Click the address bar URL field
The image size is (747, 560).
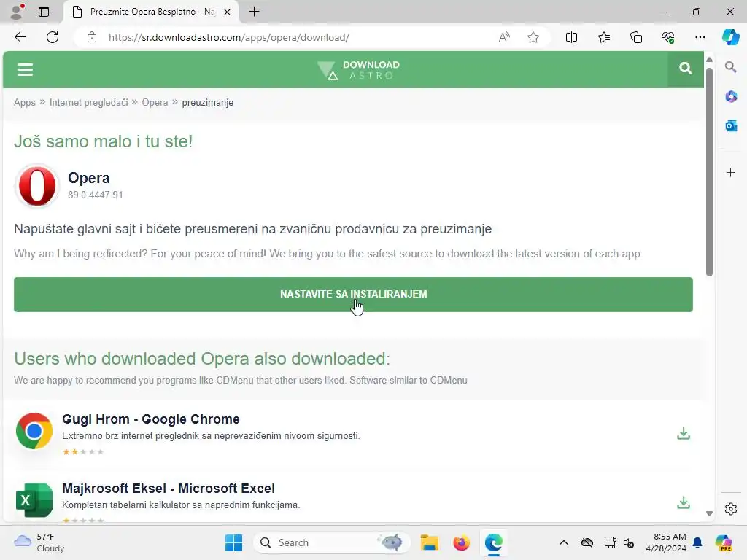pyautogui.click(x=228, y=37)
